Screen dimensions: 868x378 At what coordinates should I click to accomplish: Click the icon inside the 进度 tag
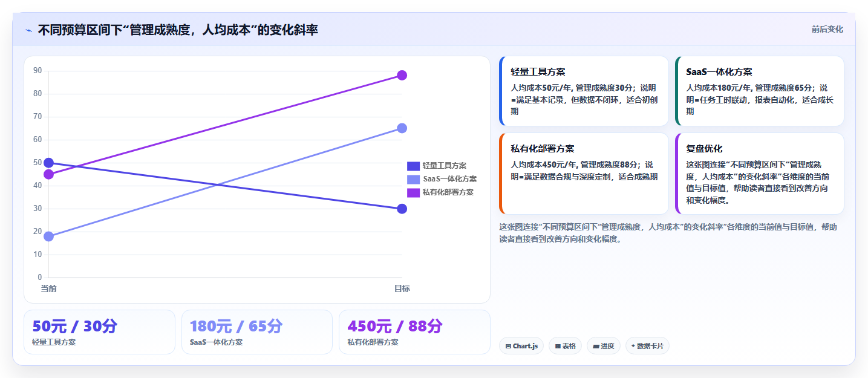pyautogui.click(x=596, y=346)
